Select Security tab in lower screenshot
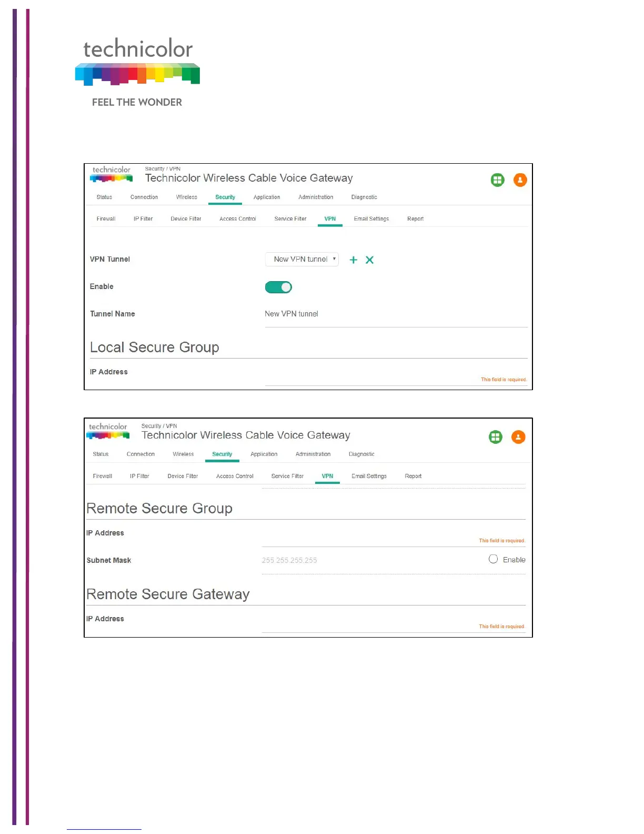Image resolution: width=644 pixels, height=834 pixels. (x=222, y=454)
